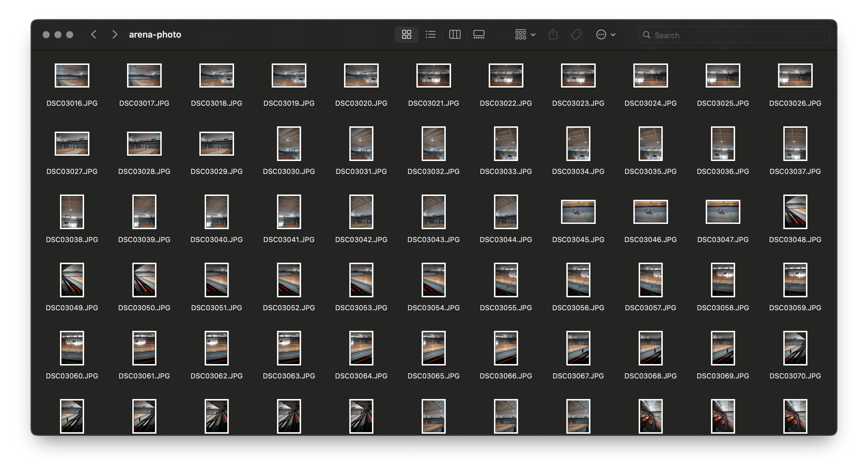The height and width of the screenshot is (476, 868).
Task: Select thumbnail of DSC03048.JPG
Action: pyautogui.click(x=795, y=212)
